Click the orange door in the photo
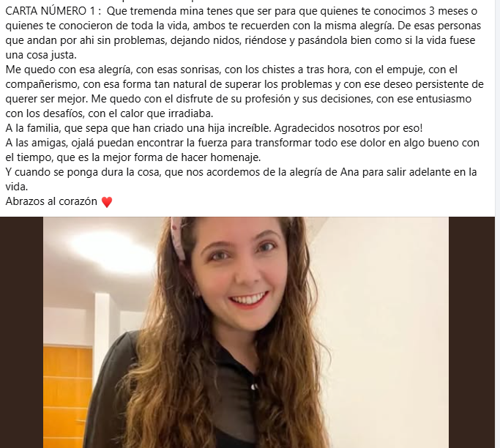 tap(67, 395)
